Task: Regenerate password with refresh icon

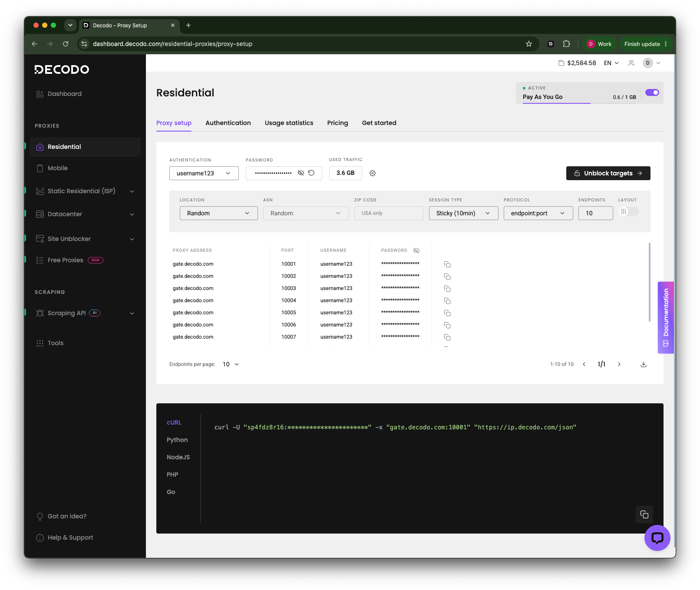Action: pos(311,173)
